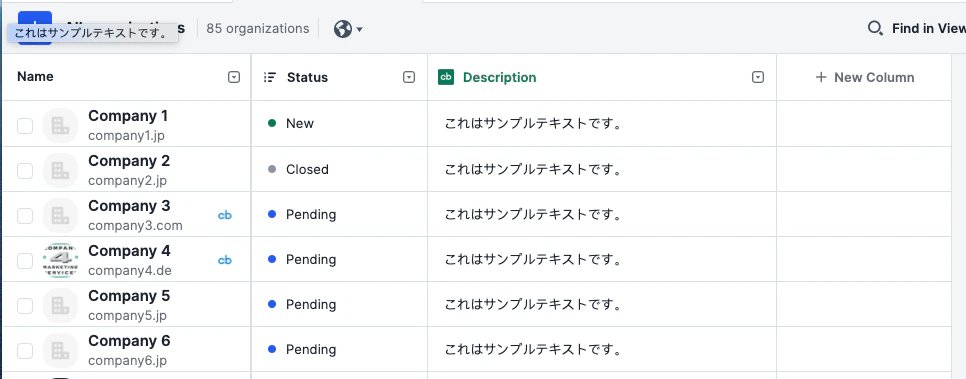Tick the Company 6 row checkbox

pyautogui.click(x=25, y=351)
